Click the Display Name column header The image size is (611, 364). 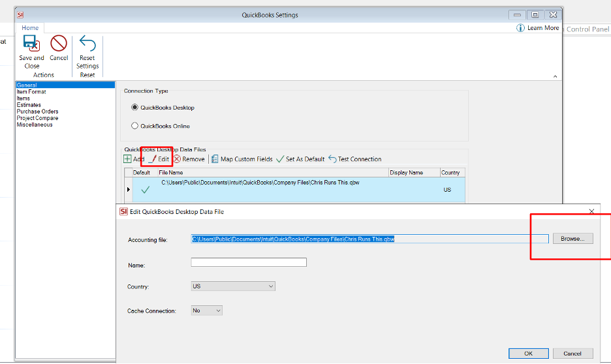[x=415, y=172]
